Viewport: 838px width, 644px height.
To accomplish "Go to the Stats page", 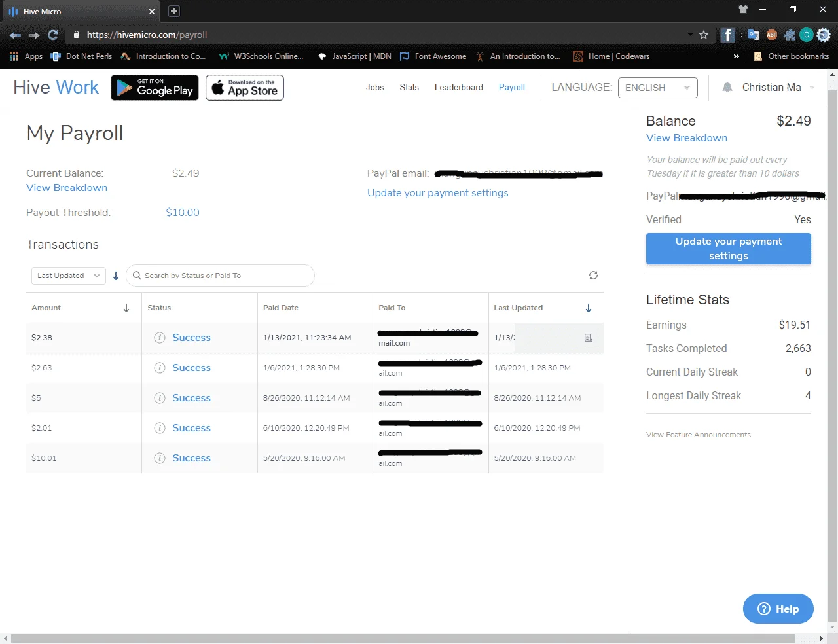I will point(409,88).
